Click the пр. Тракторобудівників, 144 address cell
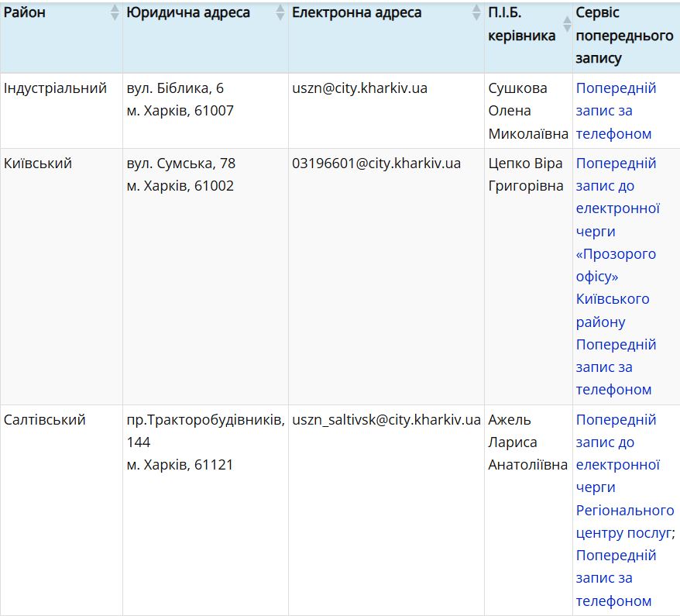680x616 pixels. (205, 442)
